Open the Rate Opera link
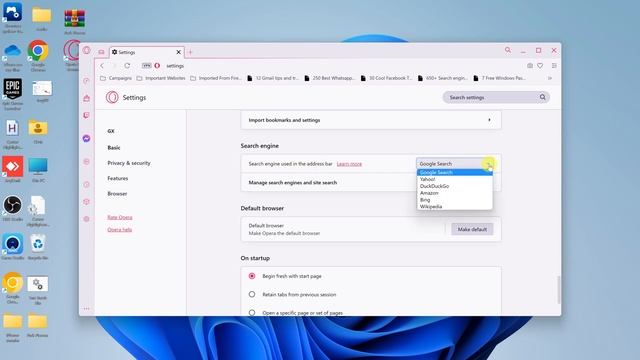 pos(120,217)
